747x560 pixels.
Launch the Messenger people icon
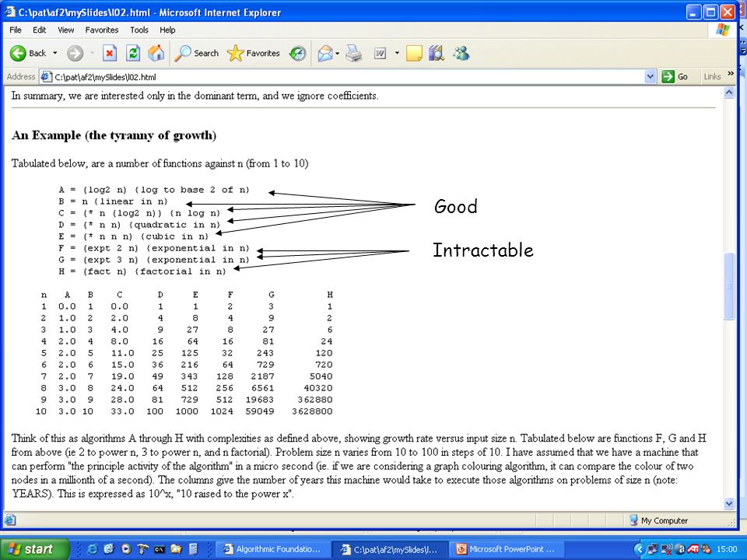(461, 54)
